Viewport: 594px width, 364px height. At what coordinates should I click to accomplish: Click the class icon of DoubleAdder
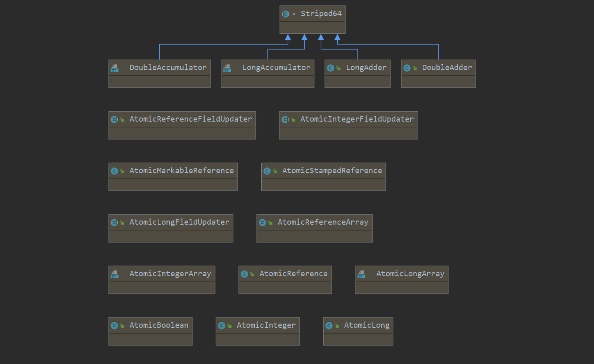click(407, 68)
